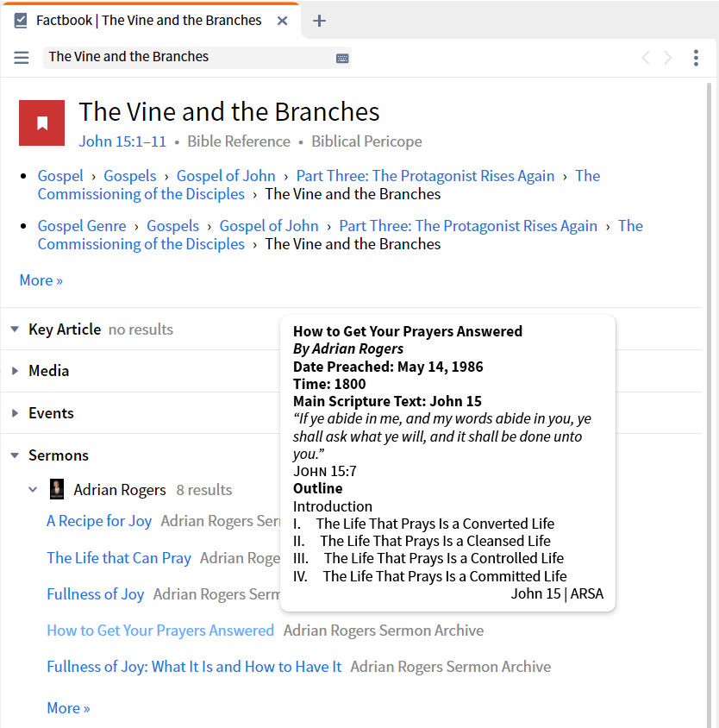The image size is (719, 728).
Task: Open a new tab with plus icon
Action: [319, 21]
